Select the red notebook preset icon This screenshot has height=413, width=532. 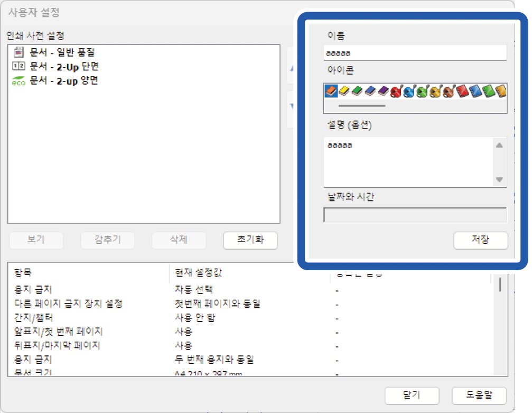pos(461,91)
